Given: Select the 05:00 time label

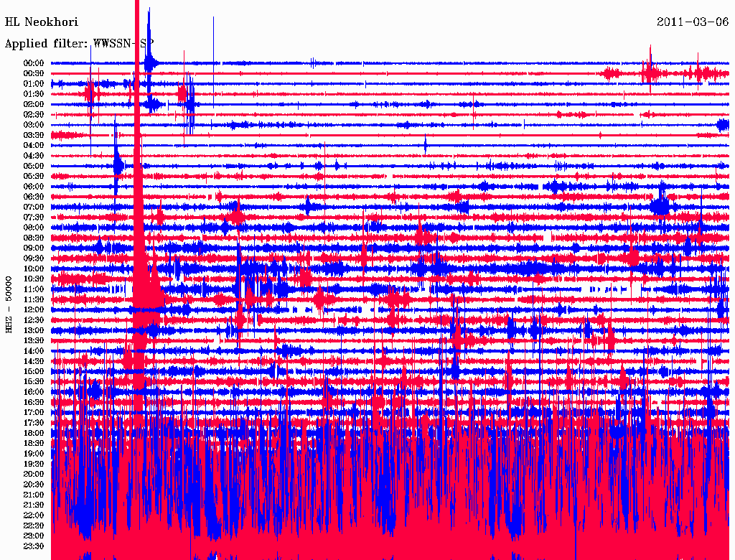Looking at the screenshot, I should click(34, 166).
